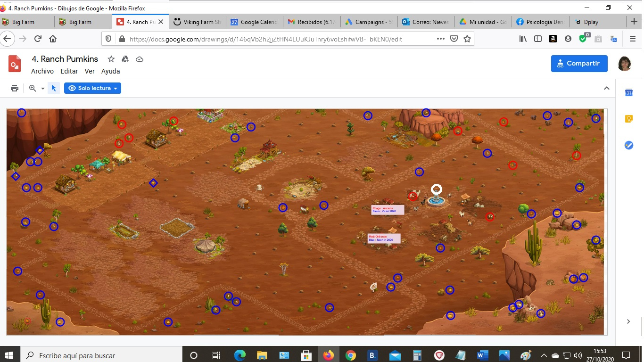Click the green shield extension icon
The image size is (644, 362).
pos(583,39)
